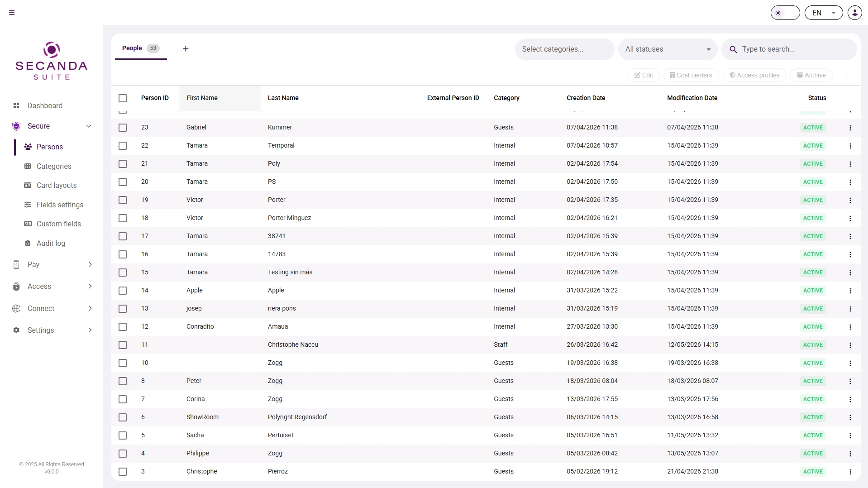
Task: Open the EN language selector
Action: pyautogui.click(x=824, y=13)
